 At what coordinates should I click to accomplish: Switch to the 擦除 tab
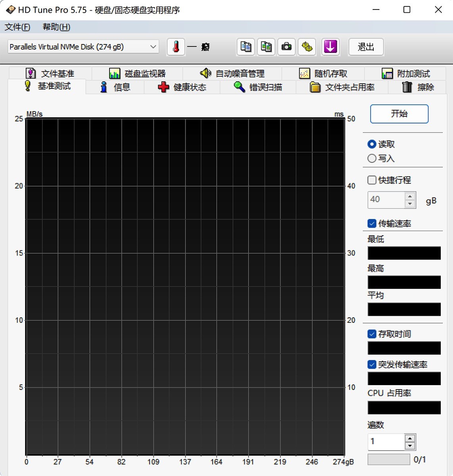pos(418,87)
